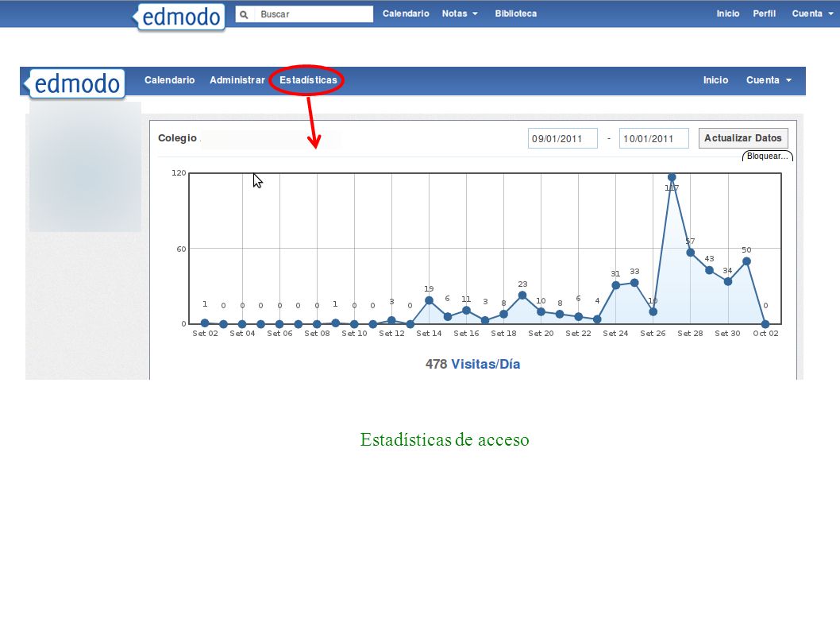Click the Set 20 axis label
The width and height of the screenshot is (840, 630).
tap(541, 334)
